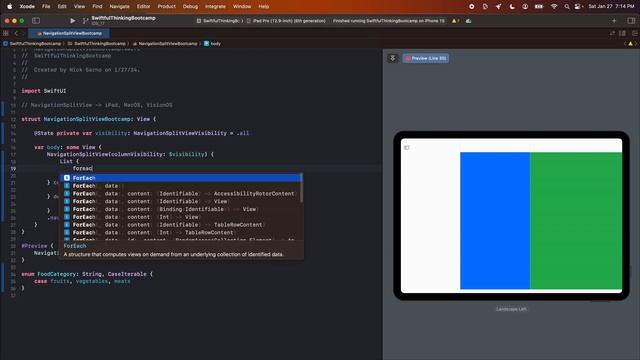The image size is (640, 360).
Task: Click battery icon in menu bar
Action: tap(539, 7)
